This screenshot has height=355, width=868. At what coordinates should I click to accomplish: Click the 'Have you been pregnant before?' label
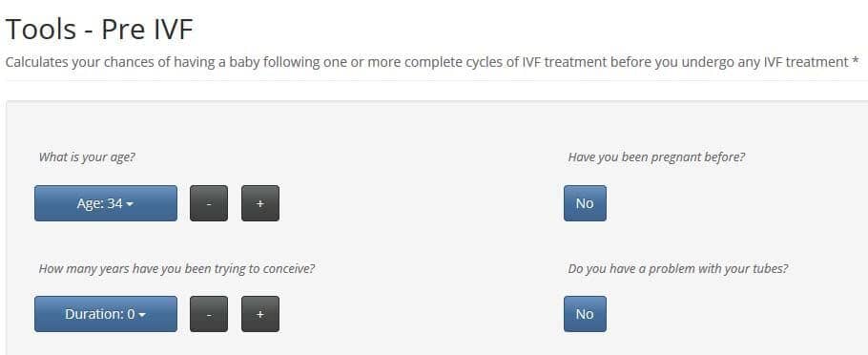(656, 157)
